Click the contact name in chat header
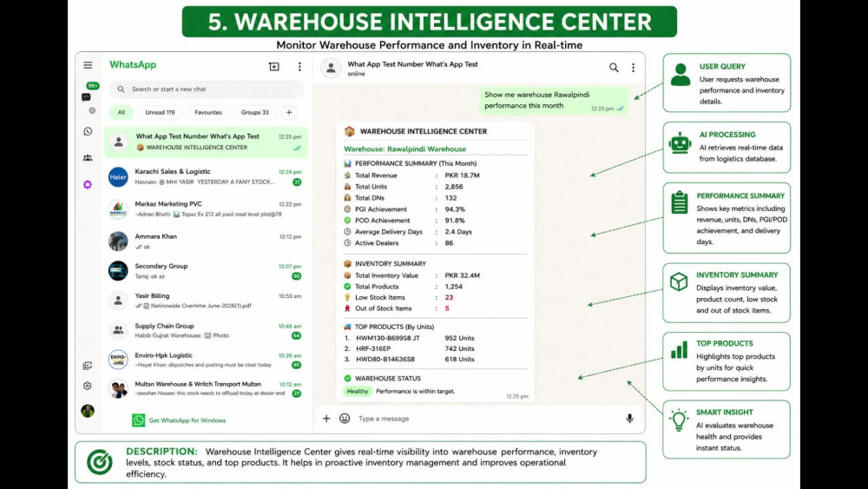This screenshot has height=489, width=868. tap(412, 64)
